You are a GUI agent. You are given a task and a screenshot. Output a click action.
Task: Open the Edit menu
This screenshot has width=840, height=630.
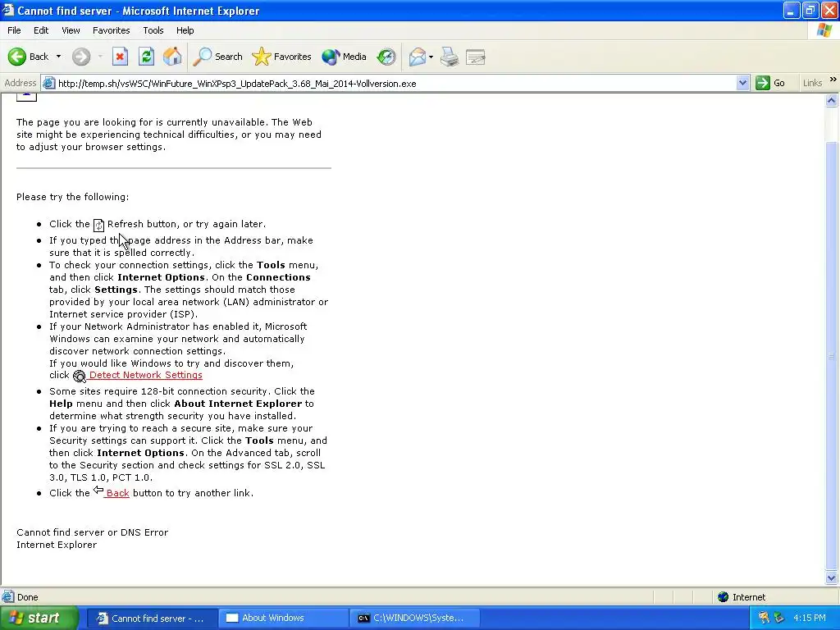coord(41,30)
